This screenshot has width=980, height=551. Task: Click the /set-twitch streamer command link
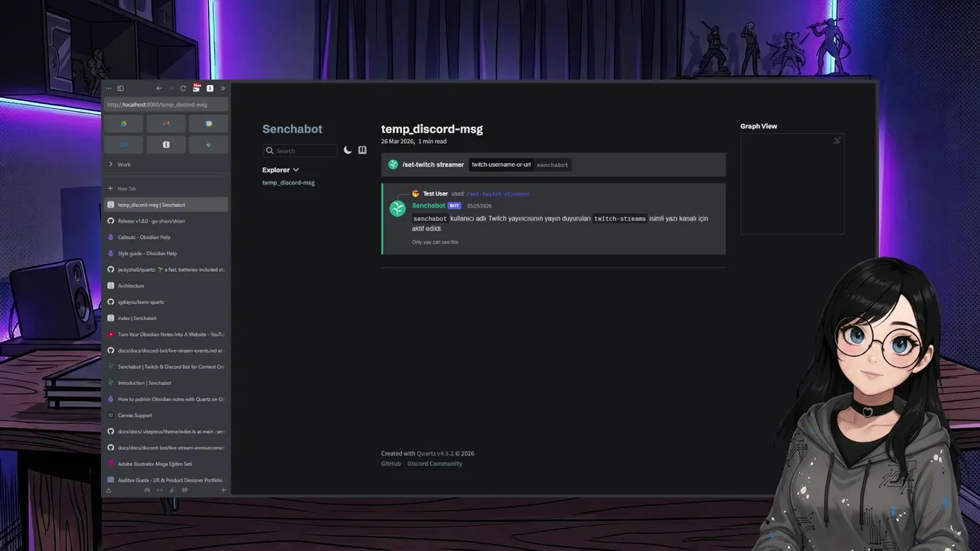coord(498,194)
